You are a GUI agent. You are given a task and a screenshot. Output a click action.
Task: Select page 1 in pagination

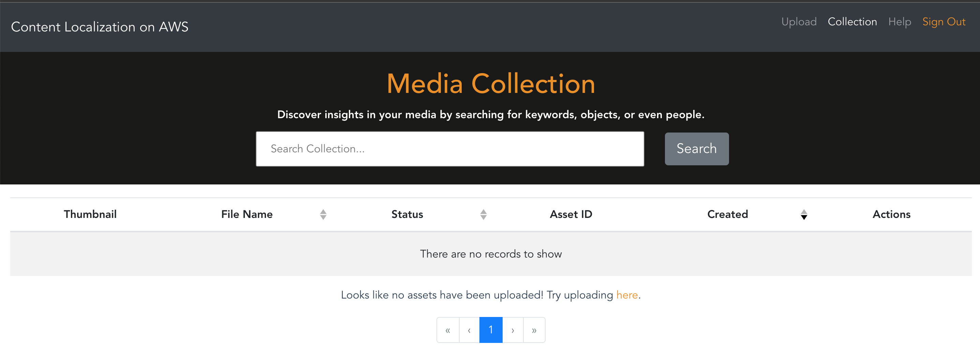(491, 330)
